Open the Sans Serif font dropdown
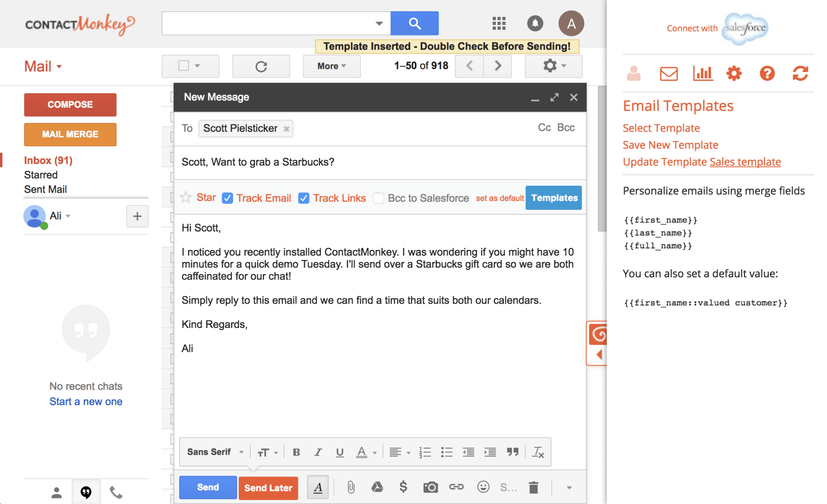 pyautogui.click(x=215, y=452)
